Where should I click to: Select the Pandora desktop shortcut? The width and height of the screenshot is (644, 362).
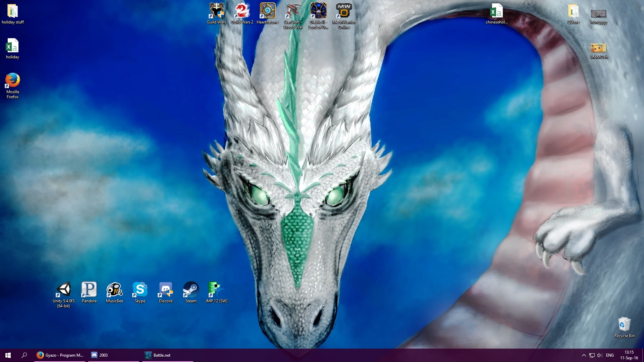tap(89, 290)
